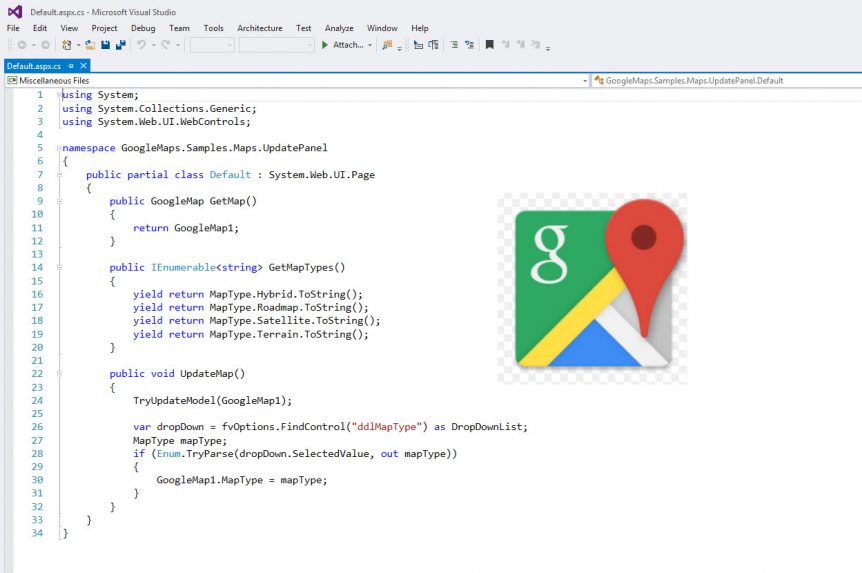Open the Test menu
The width and height of the screenshot is (862, 573).
[303, 28]
